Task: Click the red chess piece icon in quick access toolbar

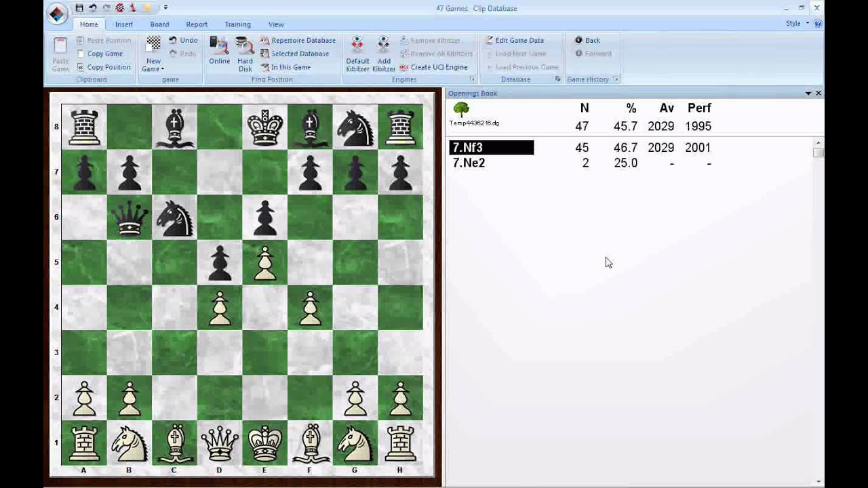Action: point(132,8)
